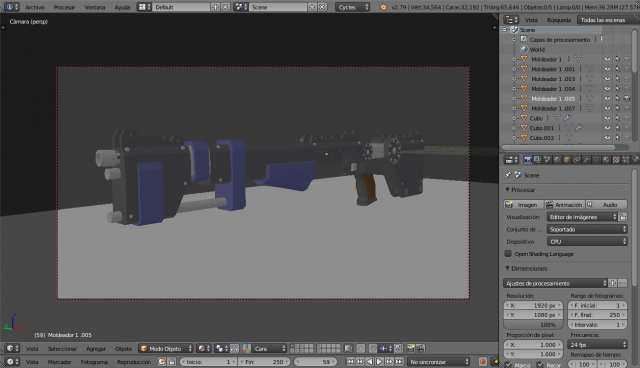
Task: Toggle visibility of Moldeador 1 .005
Action: tap(607, 98)
